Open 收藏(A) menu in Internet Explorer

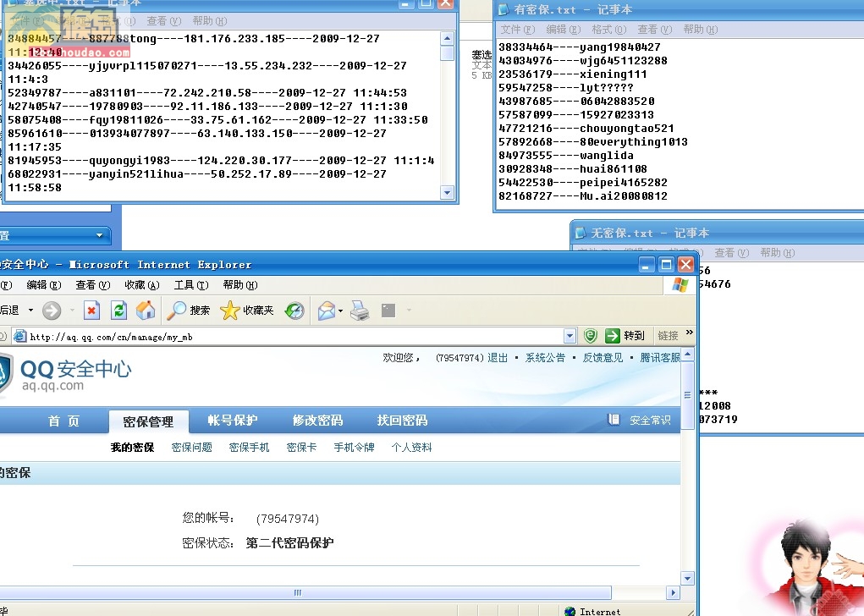pyautogui.click(x=141, y=285)
